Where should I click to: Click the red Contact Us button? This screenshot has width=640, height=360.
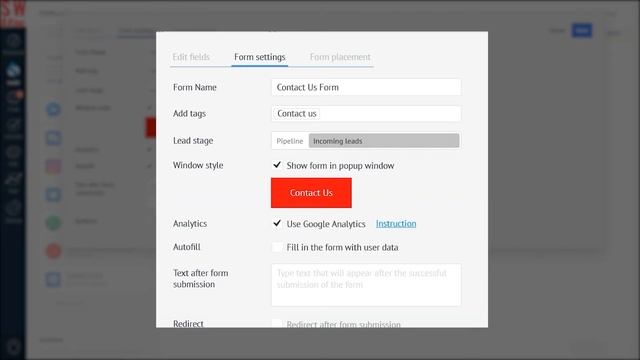coord(311,193)
